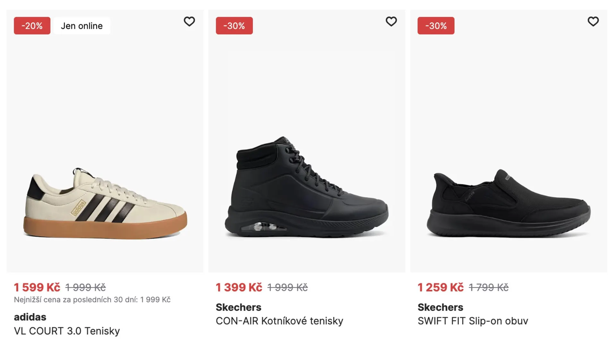
Task: Click the Skechers brand above SWIFT FIT
Action: [x=440, y=307]
